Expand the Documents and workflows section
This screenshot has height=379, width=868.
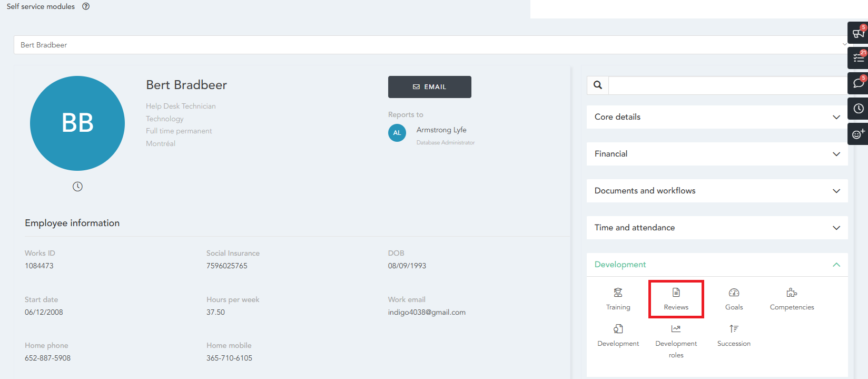pyautogui.click(x=717, y=191)
